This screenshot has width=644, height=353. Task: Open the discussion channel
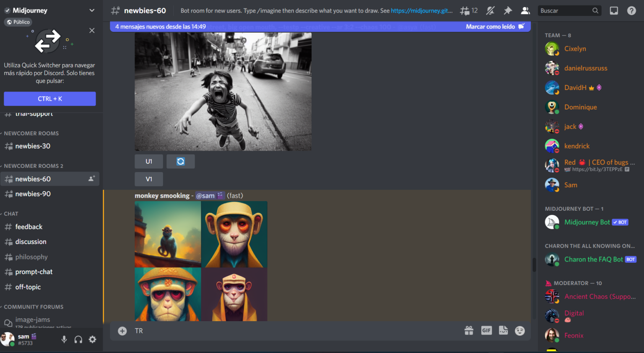[50, 242]
